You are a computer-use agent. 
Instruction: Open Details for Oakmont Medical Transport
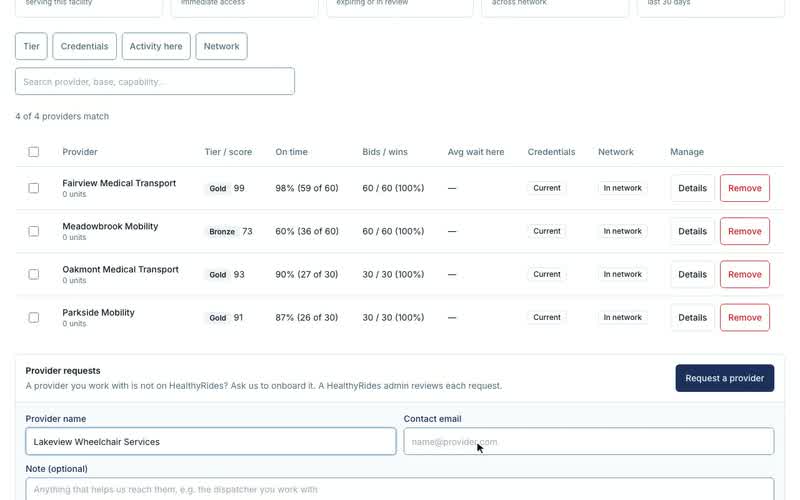[x=692, y=274]
